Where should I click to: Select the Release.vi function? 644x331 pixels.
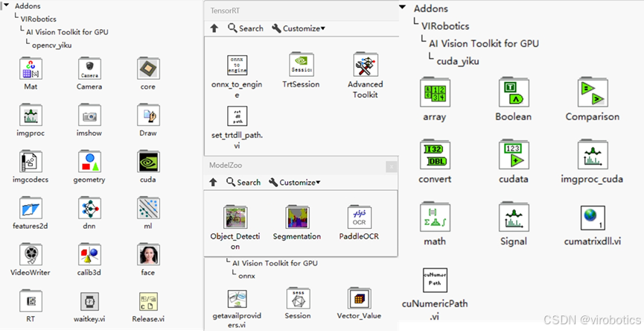point(148,302)
